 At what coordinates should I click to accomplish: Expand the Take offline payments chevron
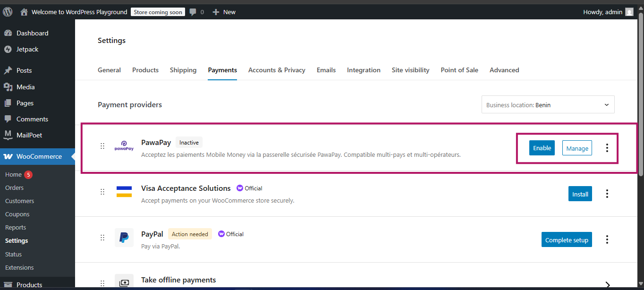point(608,285)
